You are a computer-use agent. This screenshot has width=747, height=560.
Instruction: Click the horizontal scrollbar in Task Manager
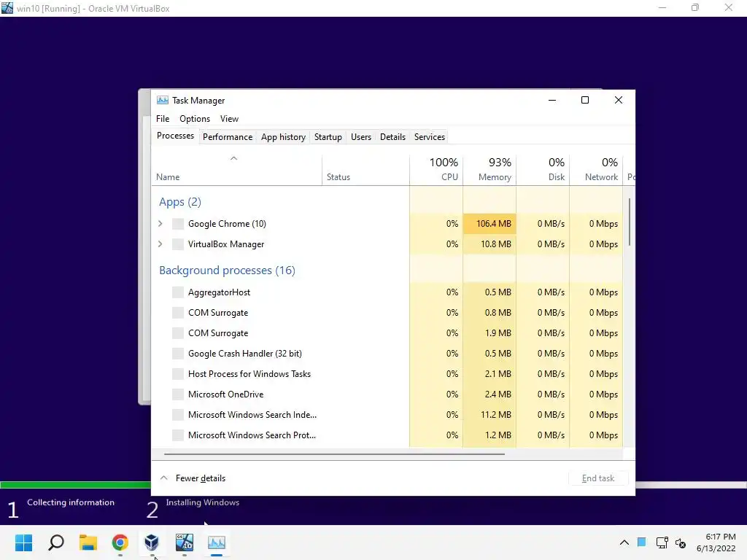pyautogui.click(x=334, y=454)
